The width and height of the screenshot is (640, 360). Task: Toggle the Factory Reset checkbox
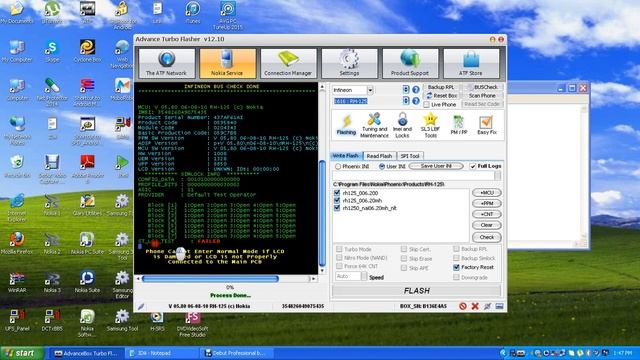tap(456, 267)
